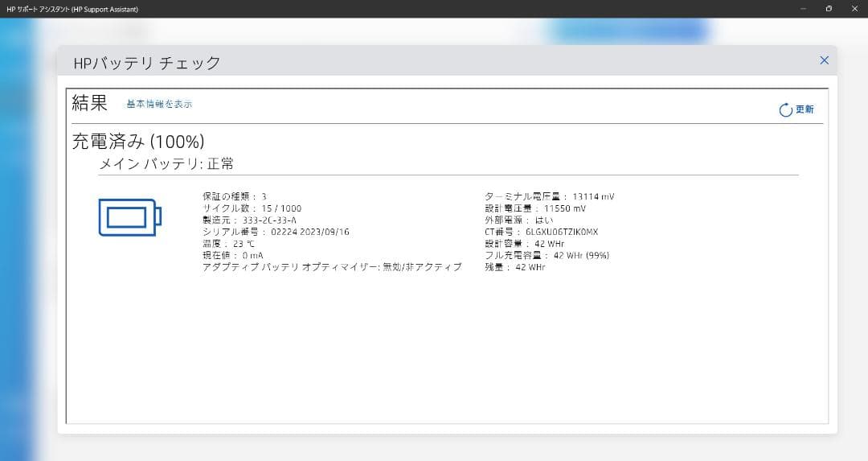Minimize the HP Support Assistant window
868x461 pixels.
pyautogui.click(x=803, y=8)
